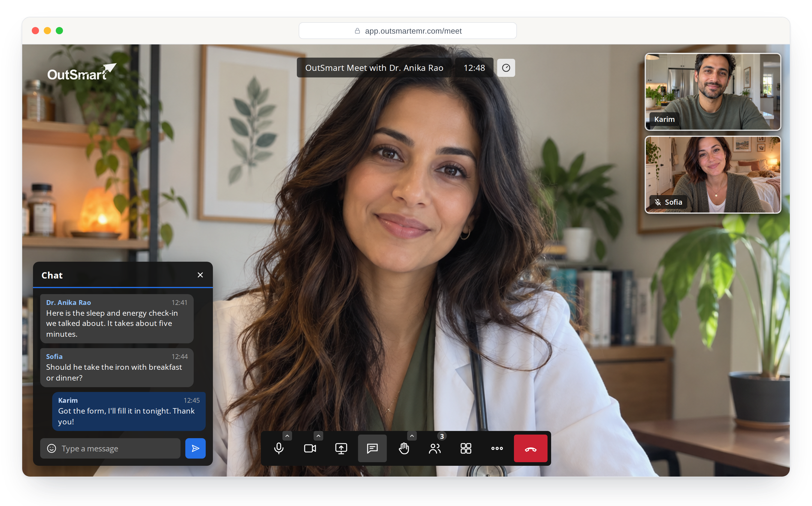Select Sofia's video thumbnail
This screenshot has width=812, height=506.
coord(713,174)
